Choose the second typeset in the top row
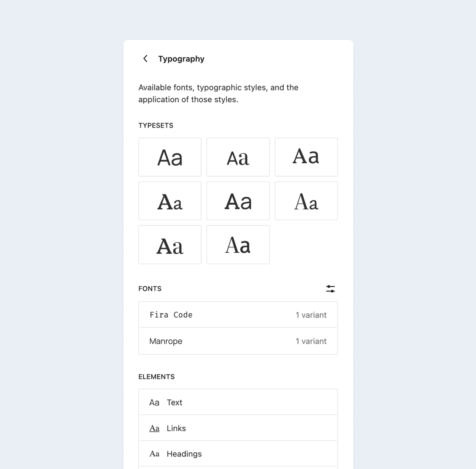 tap(238, 157)
